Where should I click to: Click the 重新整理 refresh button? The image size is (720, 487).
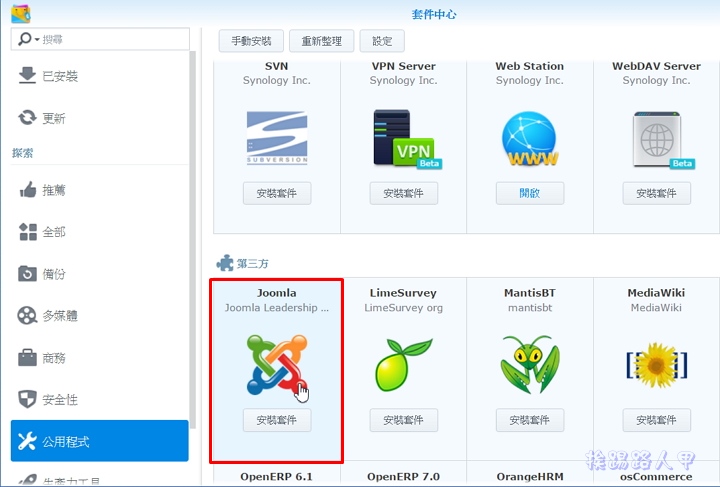point(321,41)
